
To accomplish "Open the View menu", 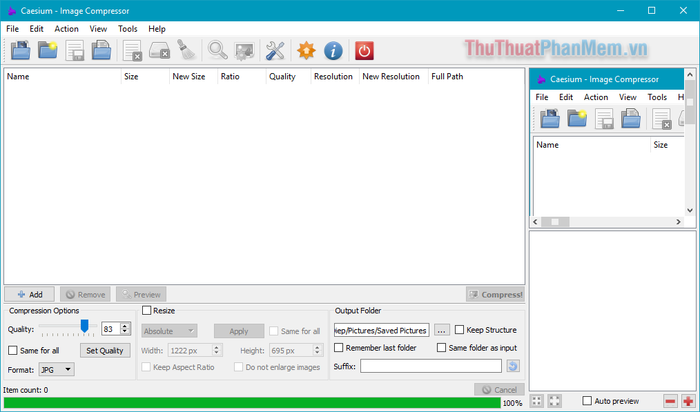I will tap(98, 29).
